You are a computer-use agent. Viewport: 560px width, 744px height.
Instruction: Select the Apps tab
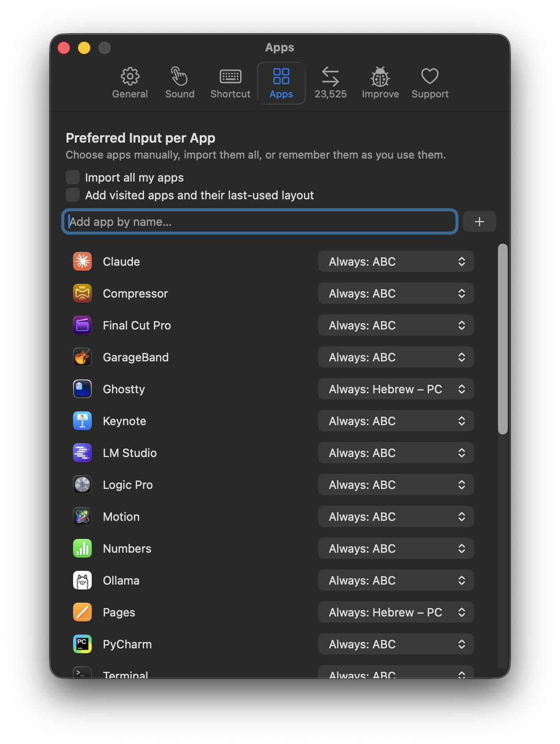pos(281,83)
